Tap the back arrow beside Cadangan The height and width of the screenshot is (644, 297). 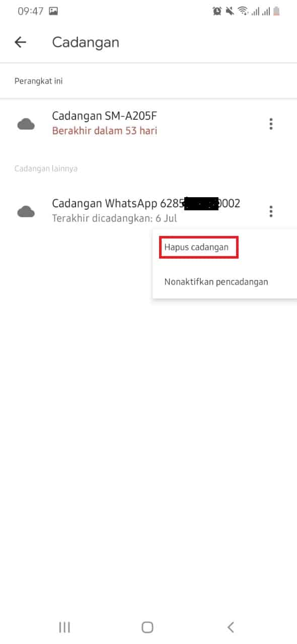pos(20,42)
